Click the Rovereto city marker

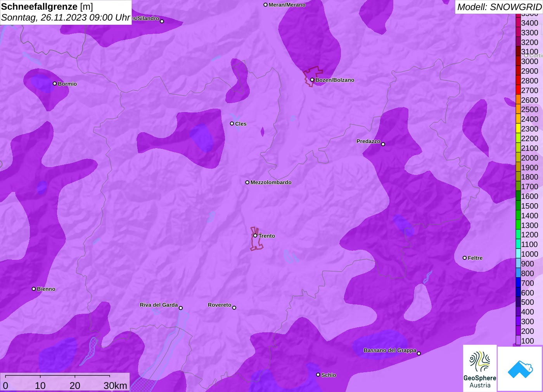(234, 308)
